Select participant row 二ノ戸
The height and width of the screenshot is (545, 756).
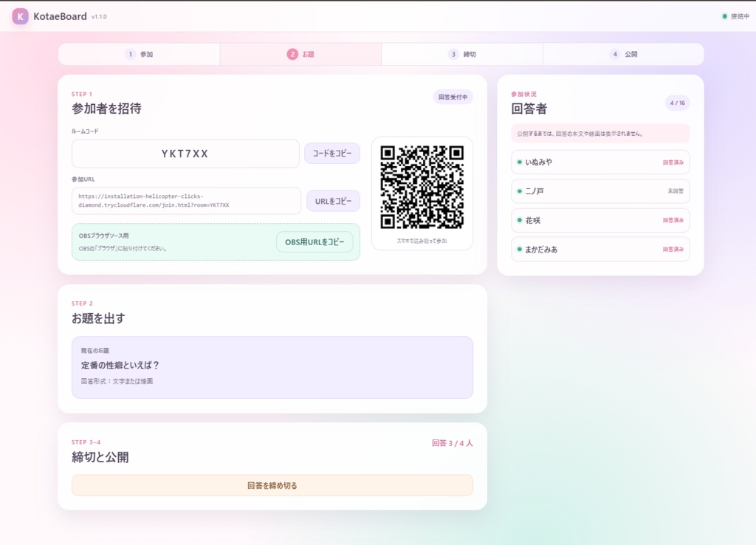600,191
